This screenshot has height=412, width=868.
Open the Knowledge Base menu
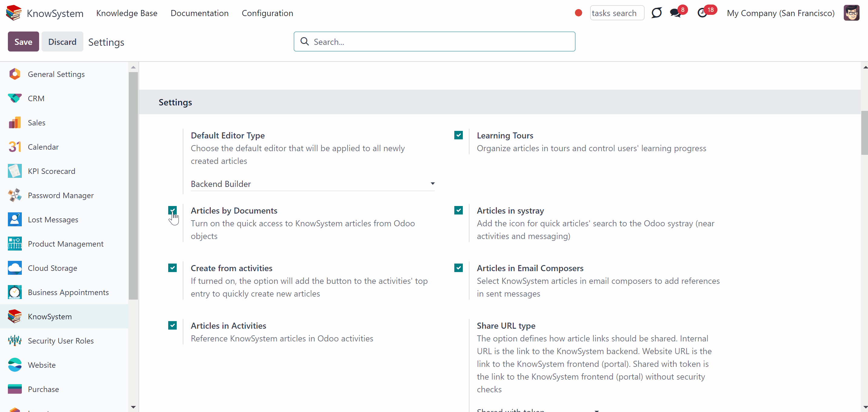[x=127, y=13]
